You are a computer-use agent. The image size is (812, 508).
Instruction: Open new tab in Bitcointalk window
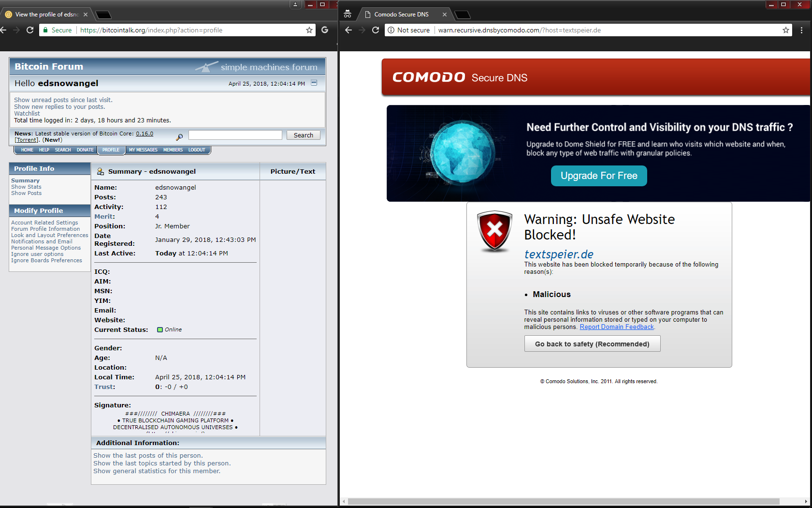click(x=103, y=15)
